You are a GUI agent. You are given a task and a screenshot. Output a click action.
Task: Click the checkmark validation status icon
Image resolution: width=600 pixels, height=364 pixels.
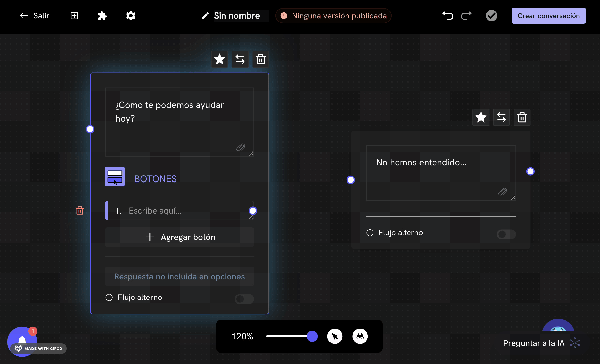pyautogui.click(x=491, y=16)
